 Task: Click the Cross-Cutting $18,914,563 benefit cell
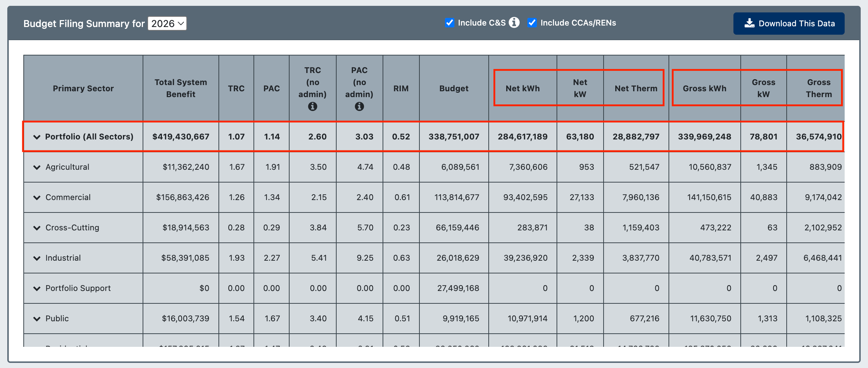pyautogui.click(x=181, y=227)
